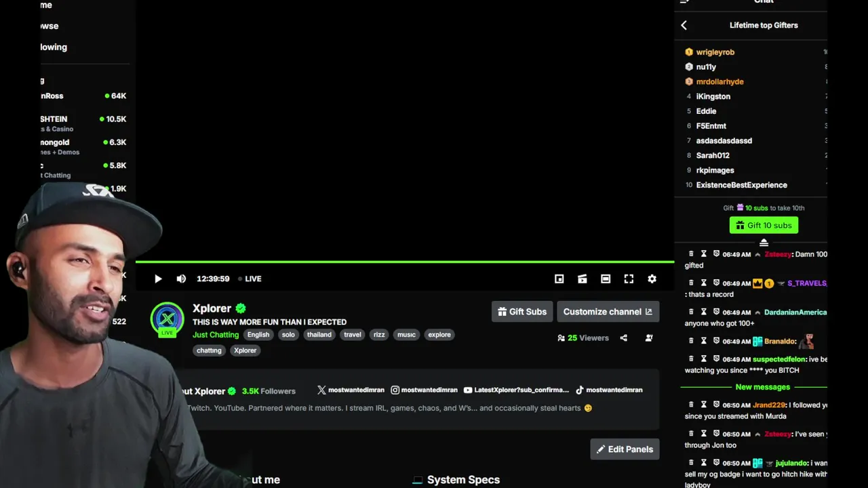Click gifter F5Entmt
Screen dimensions: 868x488
(711, 126)
